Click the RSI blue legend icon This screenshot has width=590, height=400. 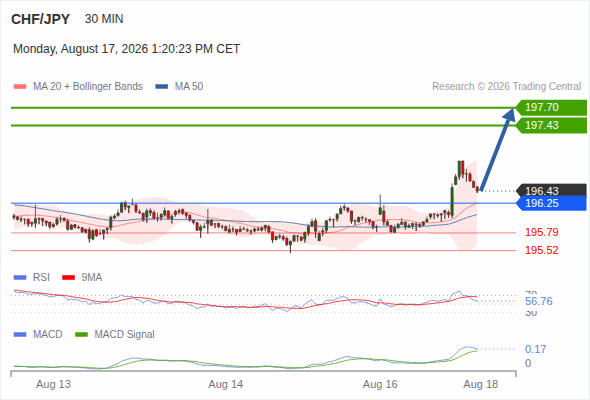click(x=20, y=278)
